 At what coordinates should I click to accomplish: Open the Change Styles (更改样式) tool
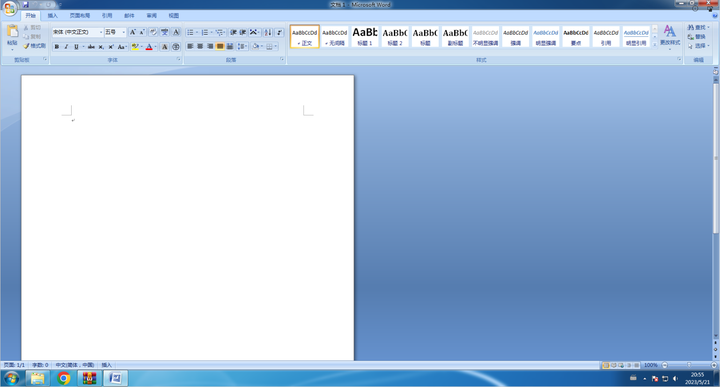(670, 36)
